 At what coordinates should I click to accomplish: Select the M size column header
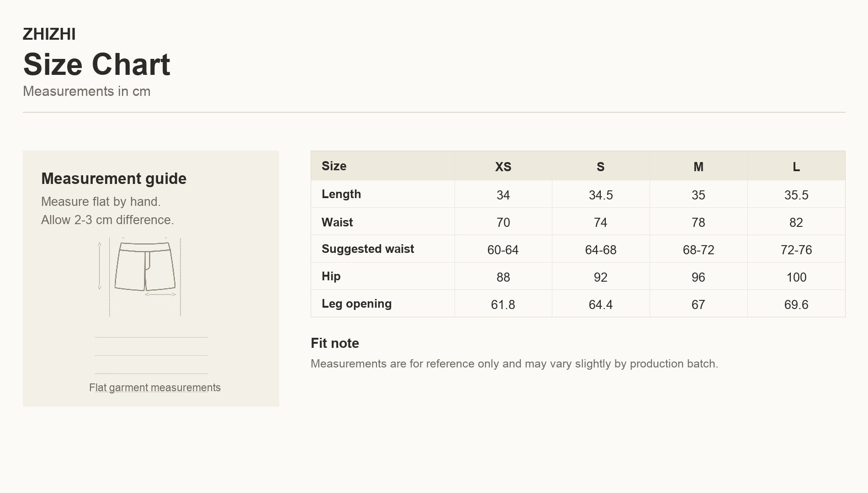click(x=699, y=167)
